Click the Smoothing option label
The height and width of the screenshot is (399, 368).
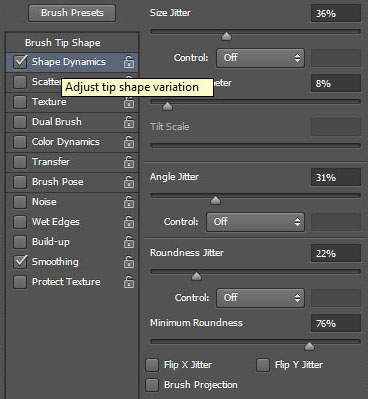click(55, 262)
